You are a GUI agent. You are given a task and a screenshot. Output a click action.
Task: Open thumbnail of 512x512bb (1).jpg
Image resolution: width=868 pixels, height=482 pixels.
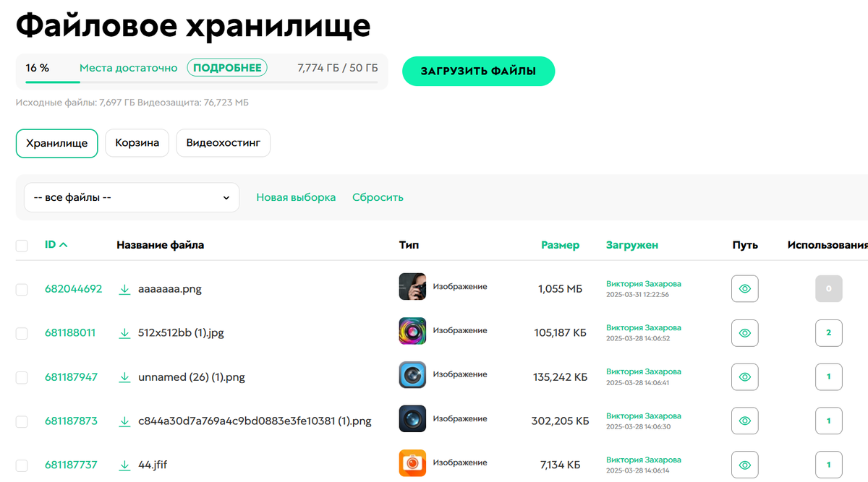tap(412, 331)
